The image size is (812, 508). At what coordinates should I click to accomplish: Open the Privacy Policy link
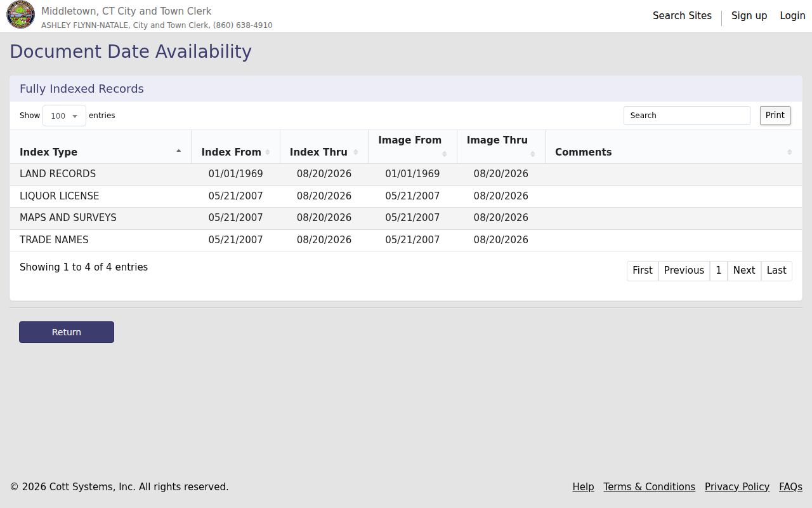(x=737, y=487)
